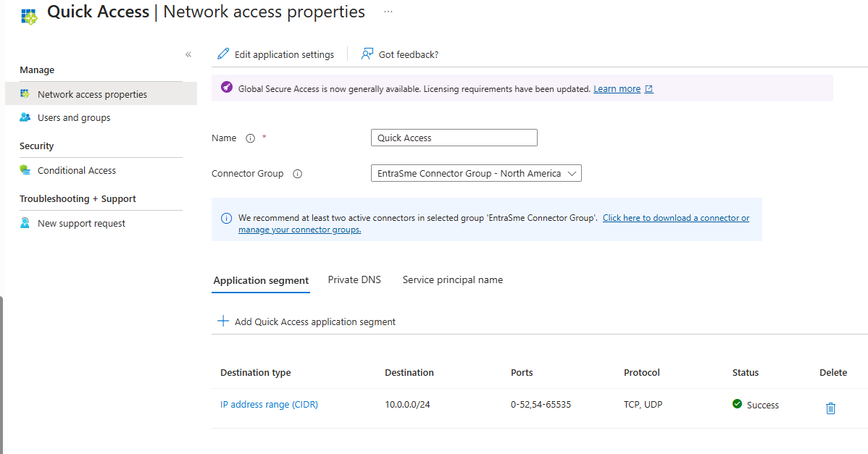
Task: Open the ellipsis more options menu
Action: coord(388,12)
